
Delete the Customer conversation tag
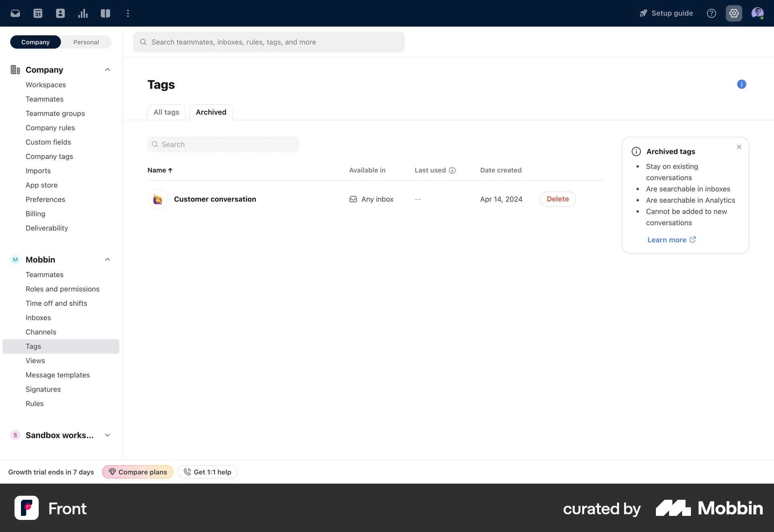pos(558,199)
